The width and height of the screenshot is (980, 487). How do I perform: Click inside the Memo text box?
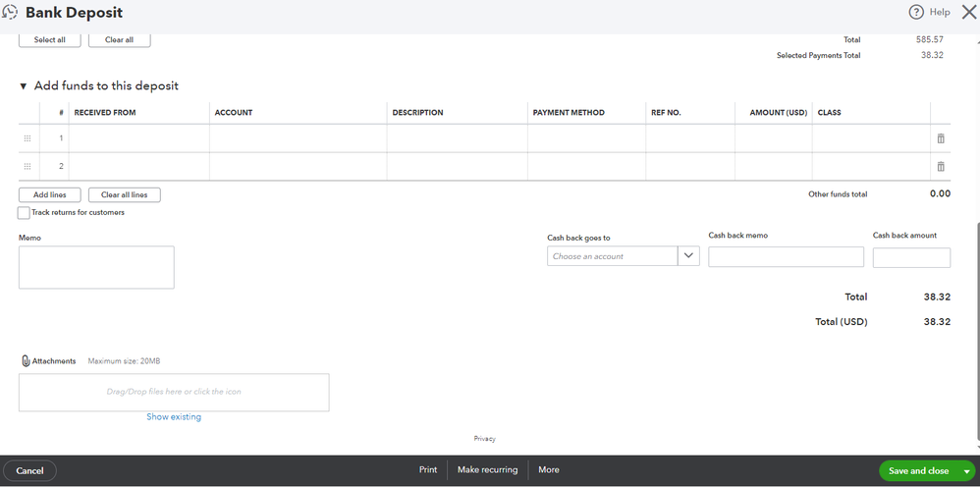click(96, 267)
